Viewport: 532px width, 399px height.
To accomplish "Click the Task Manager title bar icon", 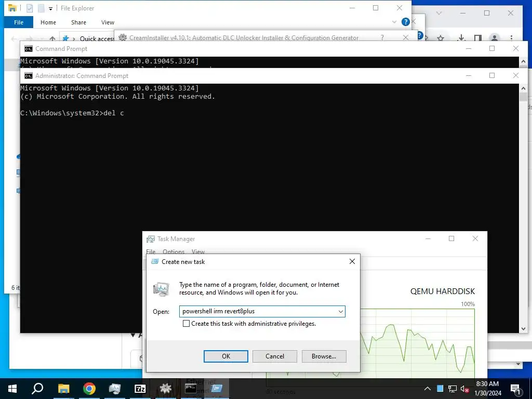I will point(150,239).
